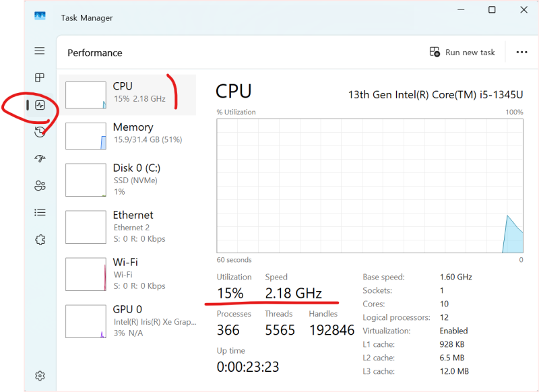Click the processor name i5-1345U text

(435, 95)
